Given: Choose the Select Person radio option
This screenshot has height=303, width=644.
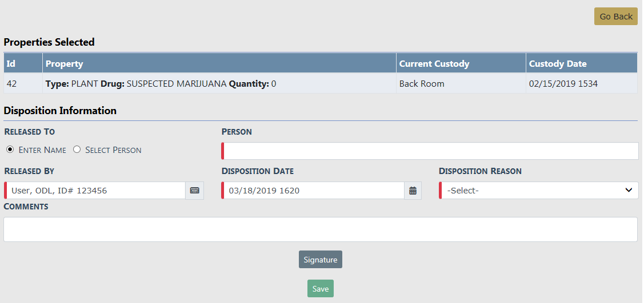Looking at the screenshot, I should pyautogui.click(x=77, y=150).
